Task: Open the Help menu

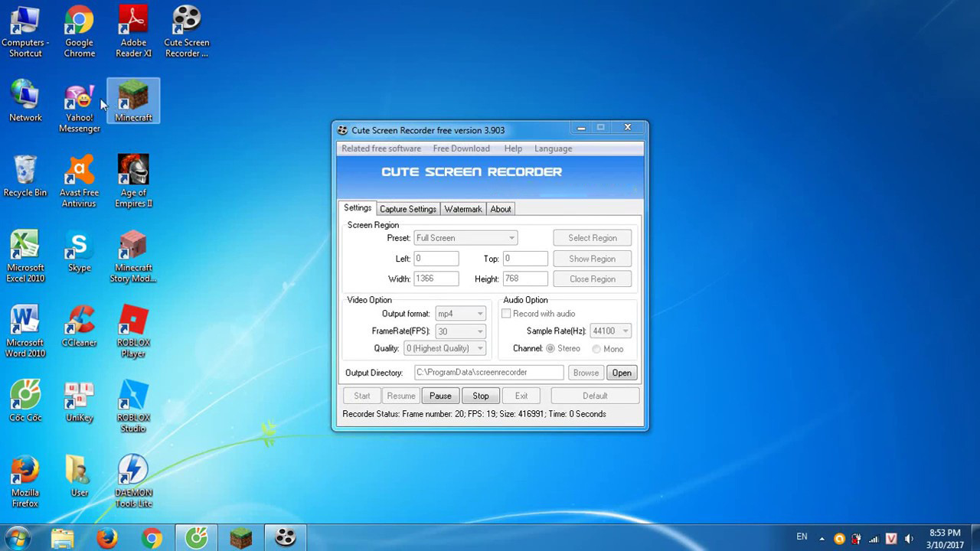Action: [513, 148]
